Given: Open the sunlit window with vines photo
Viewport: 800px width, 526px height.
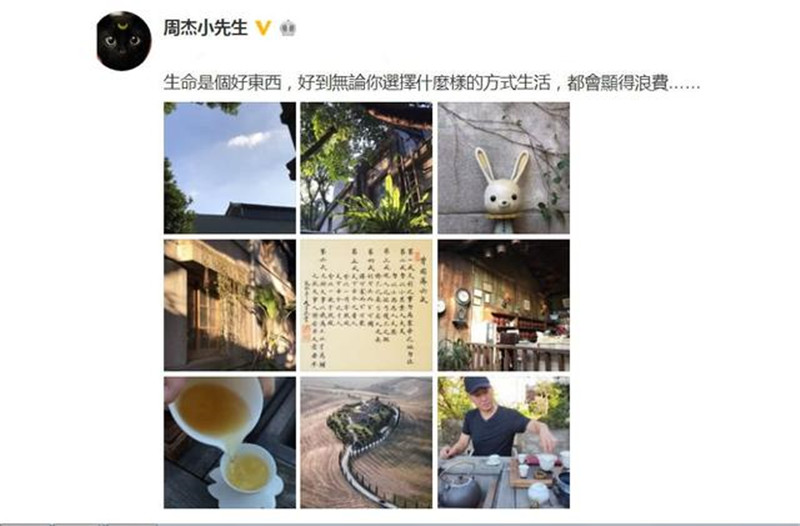Looking at the screenshot, I should tap(230, 305).
